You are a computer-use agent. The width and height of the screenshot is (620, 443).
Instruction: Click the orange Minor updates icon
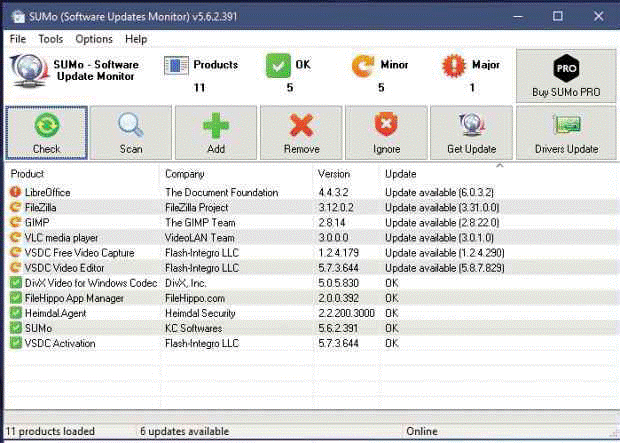click(x=363, y=66)
